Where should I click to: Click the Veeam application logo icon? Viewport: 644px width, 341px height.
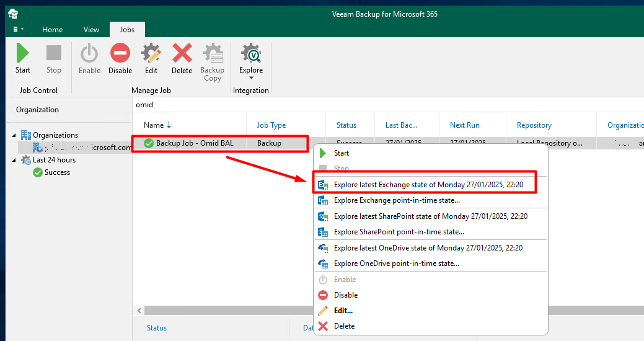13,14
